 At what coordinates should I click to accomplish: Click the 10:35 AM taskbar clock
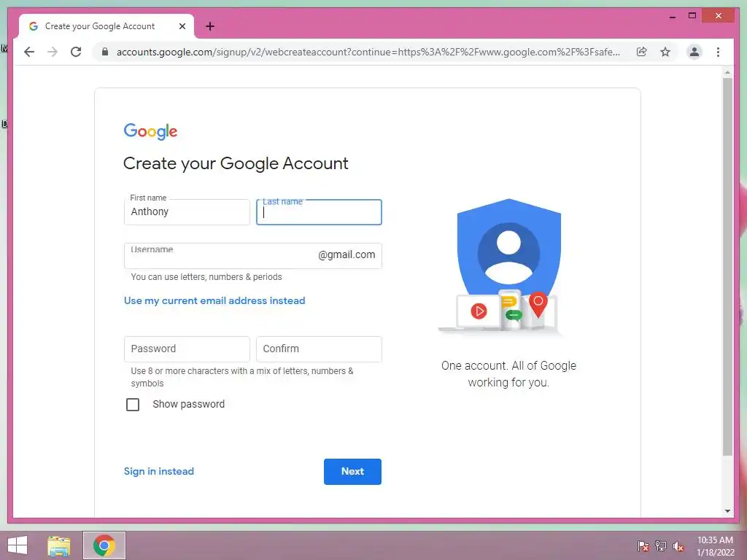[715, 545]
